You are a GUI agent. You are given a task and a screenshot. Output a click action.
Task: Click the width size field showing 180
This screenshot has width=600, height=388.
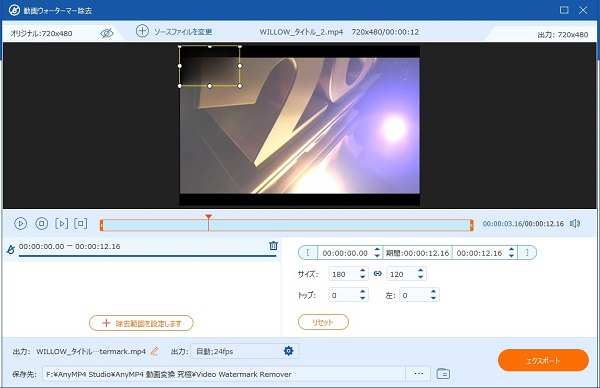point(343,274)
